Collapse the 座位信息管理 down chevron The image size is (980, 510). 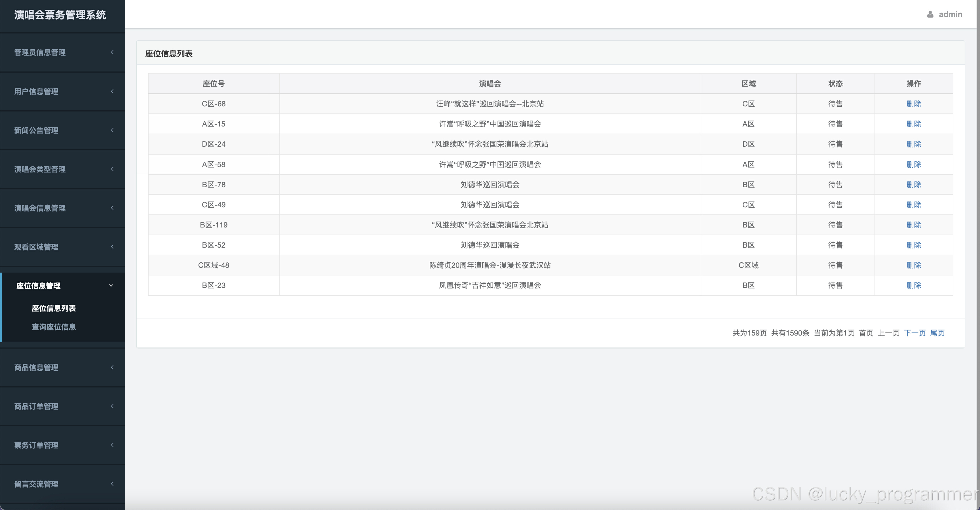tap(111, 286)
